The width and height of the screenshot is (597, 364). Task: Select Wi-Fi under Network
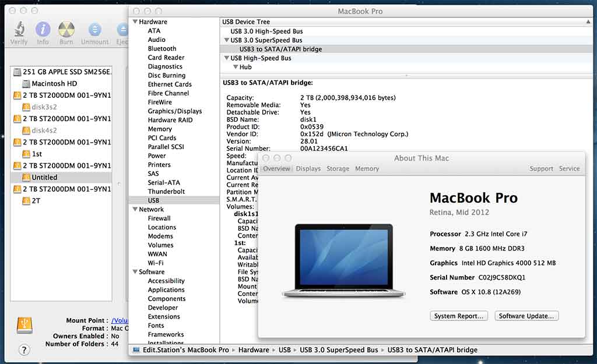click(x=155, y=263)
